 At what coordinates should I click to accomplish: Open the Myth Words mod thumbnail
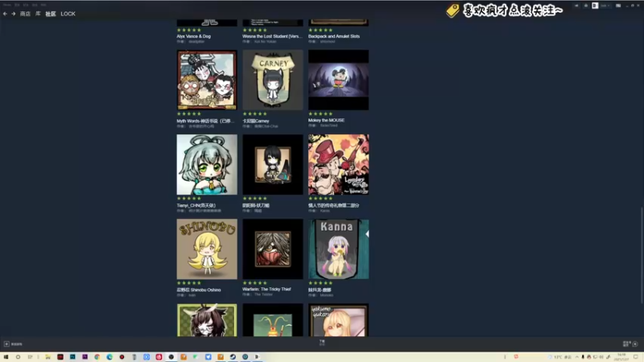point(207,80)
